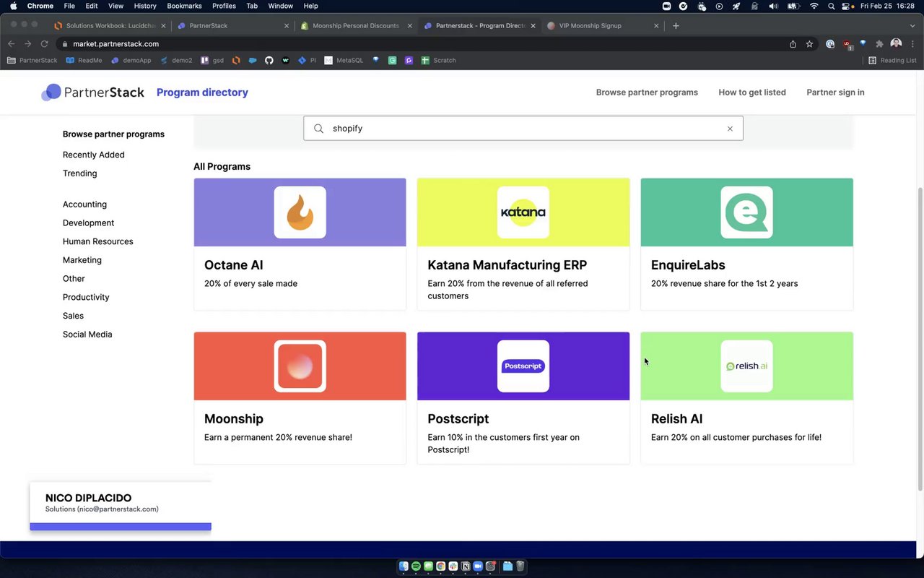The image size is (924, 578).
Task: Close the Moonship Personal Discounts tab
Action: pyautogui.click(x=410, y=26)
